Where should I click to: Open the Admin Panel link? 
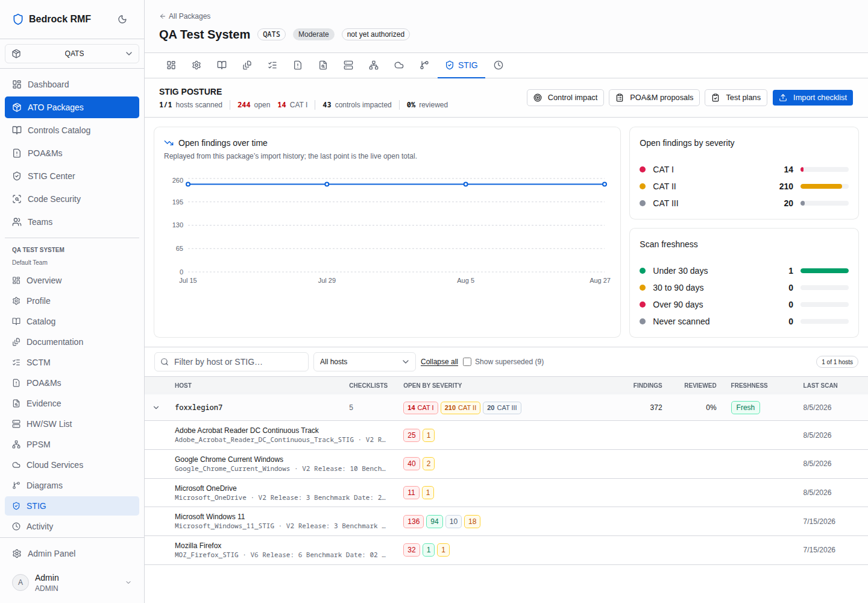click(x=72, y=554)
